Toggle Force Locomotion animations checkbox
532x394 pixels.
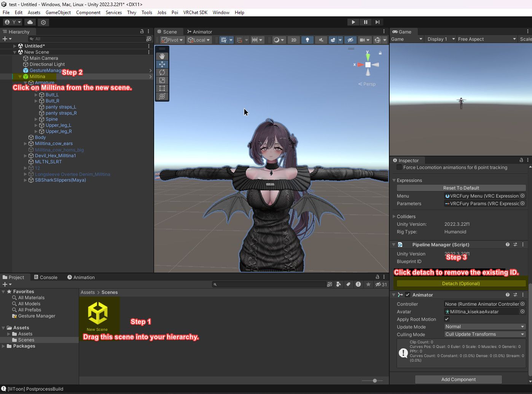tap(399, 167)
